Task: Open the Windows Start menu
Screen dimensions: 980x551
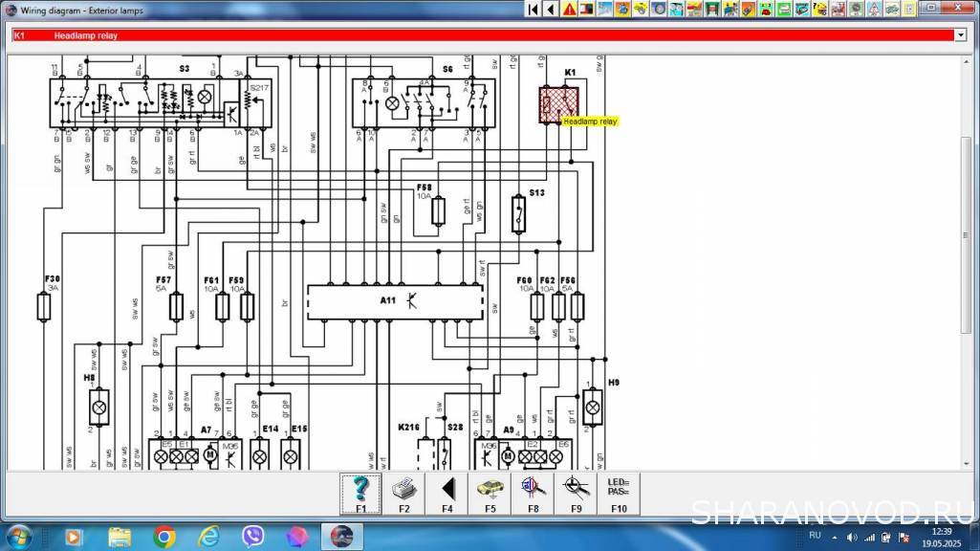Action: pyautogui.click(x=19, y=535)
